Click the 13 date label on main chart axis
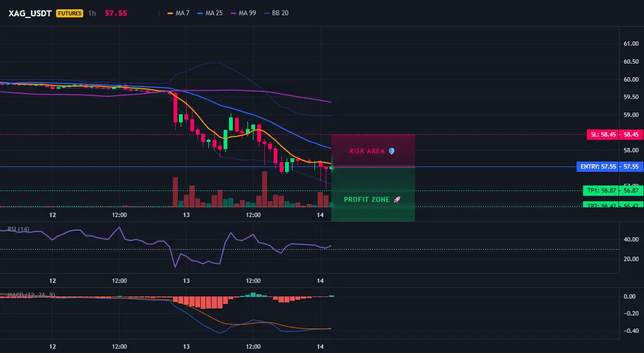This screenshot has width=644, height=353. (186, 215)
